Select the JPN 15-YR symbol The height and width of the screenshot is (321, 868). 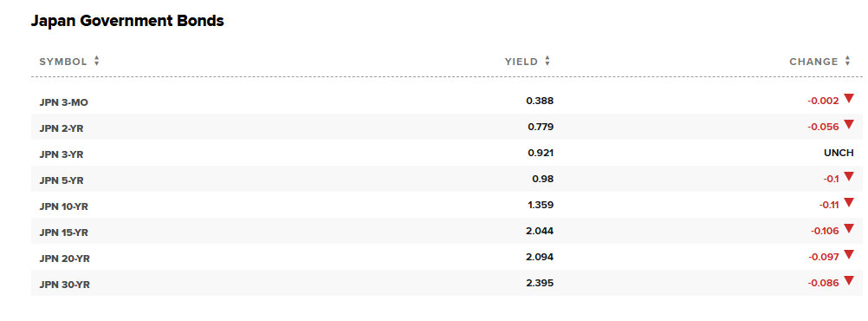click(x=63, y=233)
